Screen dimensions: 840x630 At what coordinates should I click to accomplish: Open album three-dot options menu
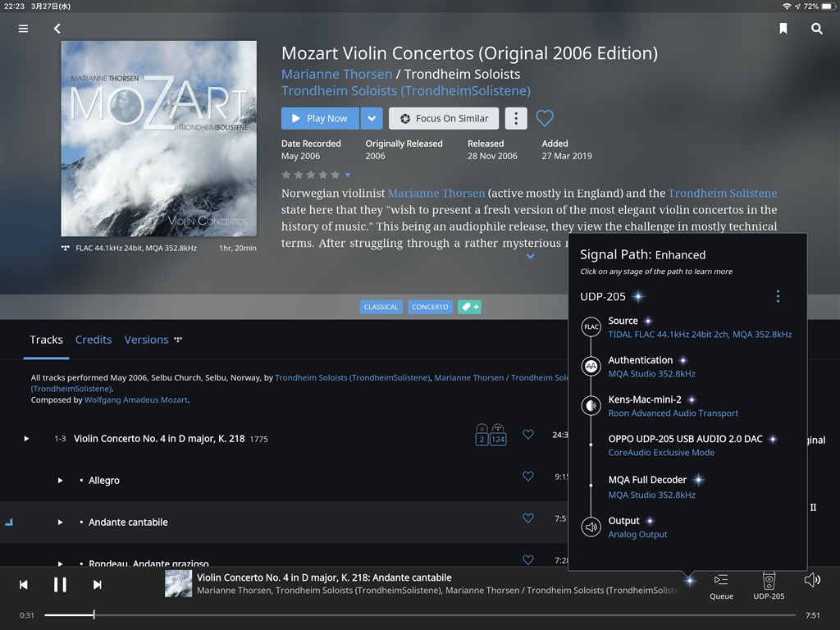coord(516,118)
